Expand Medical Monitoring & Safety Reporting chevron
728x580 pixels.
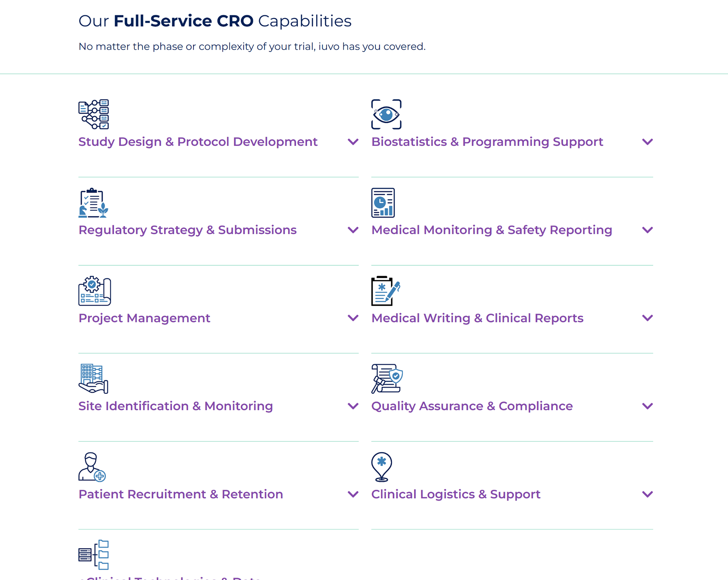coord(647,230)
